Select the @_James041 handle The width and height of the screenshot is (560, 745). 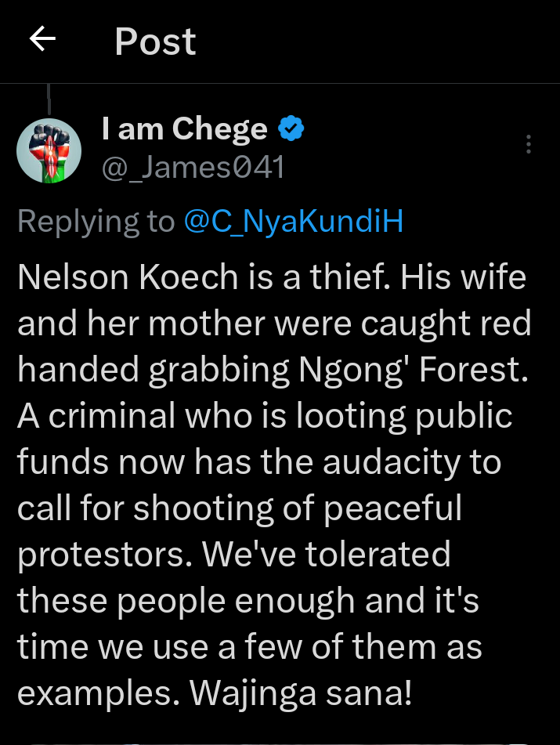[193, 167]
